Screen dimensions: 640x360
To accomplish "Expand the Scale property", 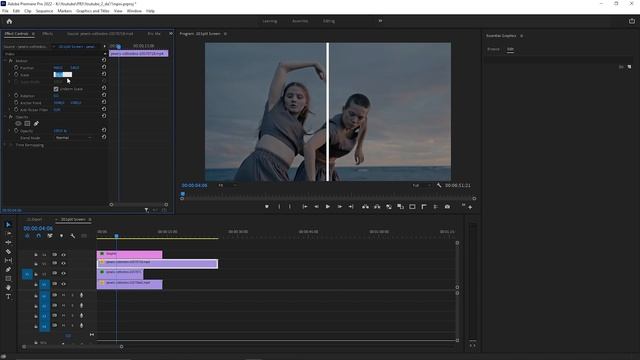I will [10, 75].
